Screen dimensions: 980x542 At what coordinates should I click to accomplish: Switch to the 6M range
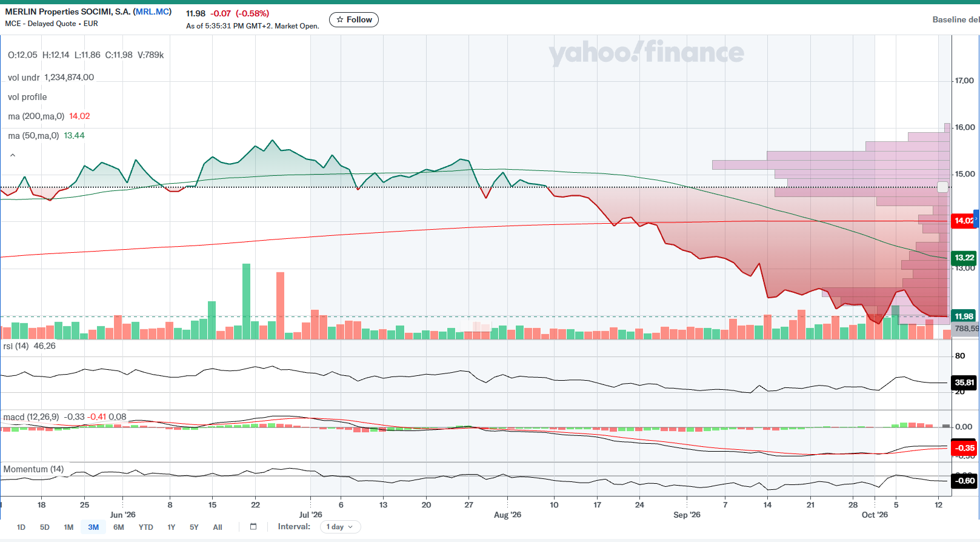[x=119, y=527]
